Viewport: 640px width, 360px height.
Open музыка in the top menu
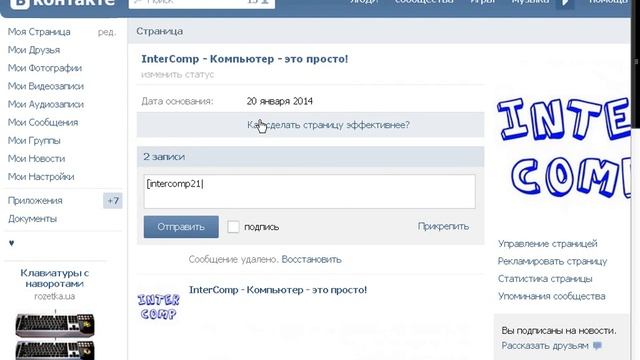[x=530, y=2]
